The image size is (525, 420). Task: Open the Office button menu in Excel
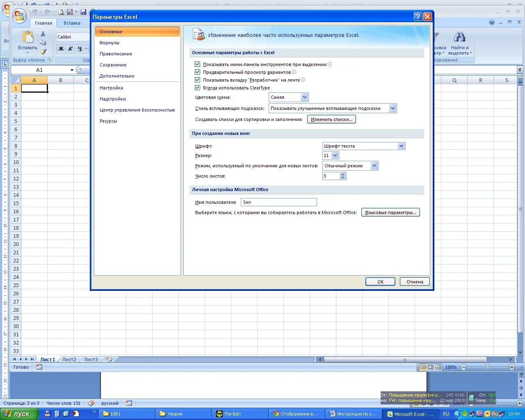point(19,16)
